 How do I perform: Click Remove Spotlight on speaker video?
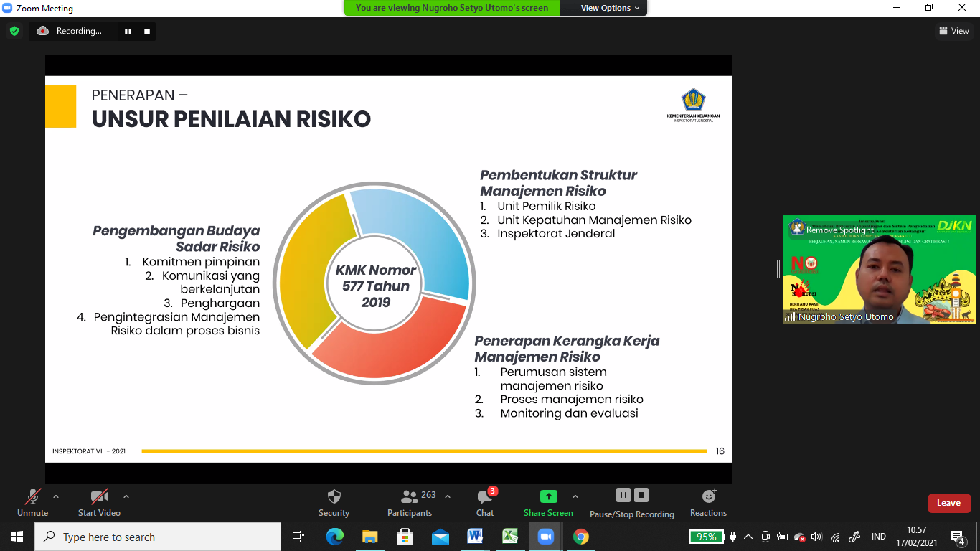[839, 230]
